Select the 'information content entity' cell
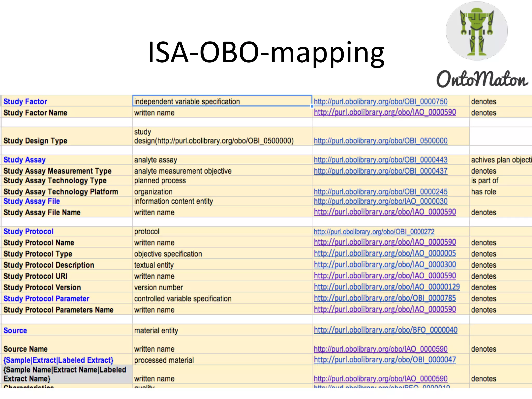Viewport: 532px width, 399px height. tap(222, 201)
